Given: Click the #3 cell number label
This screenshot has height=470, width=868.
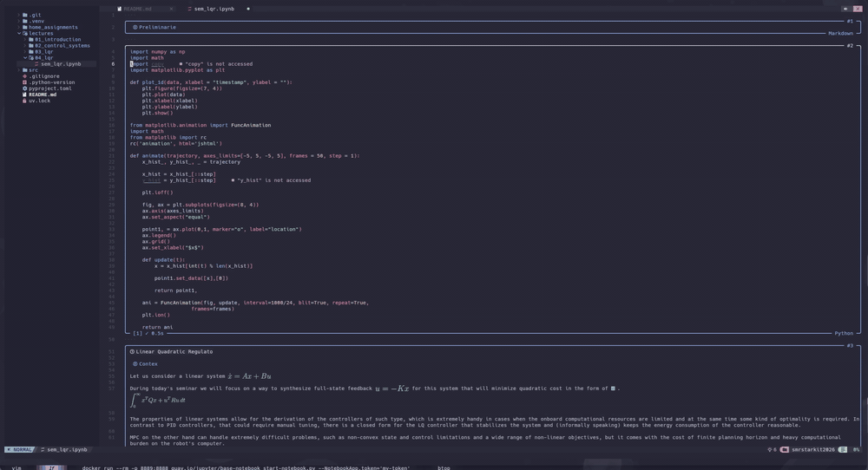Looking at the screenshot, I should 850,346.
